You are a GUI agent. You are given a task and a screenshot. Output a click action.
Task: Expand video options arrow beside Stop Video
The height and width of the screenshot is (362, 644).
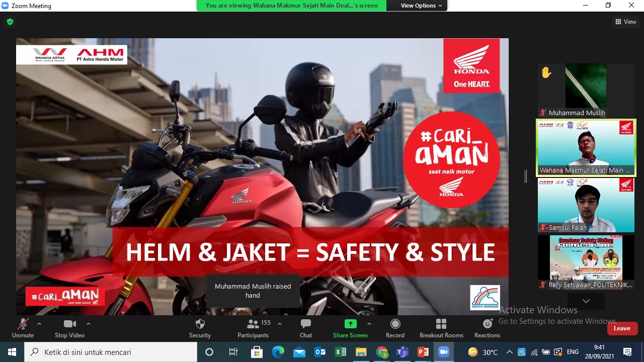[89, 324]
